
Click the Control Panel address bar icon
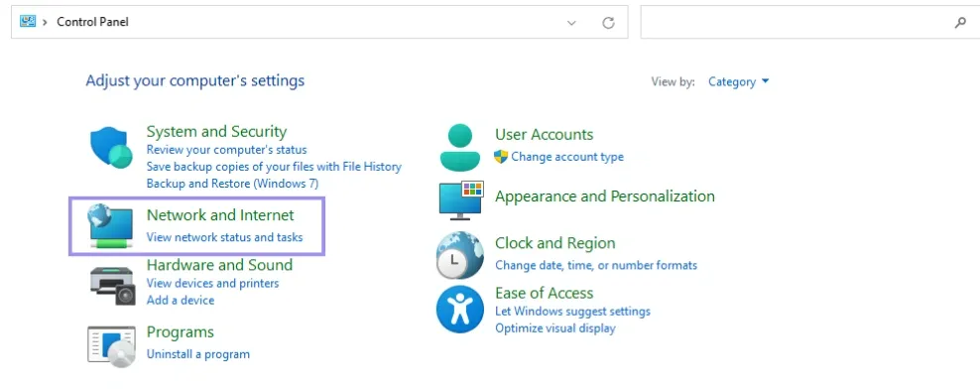(28, 21)
